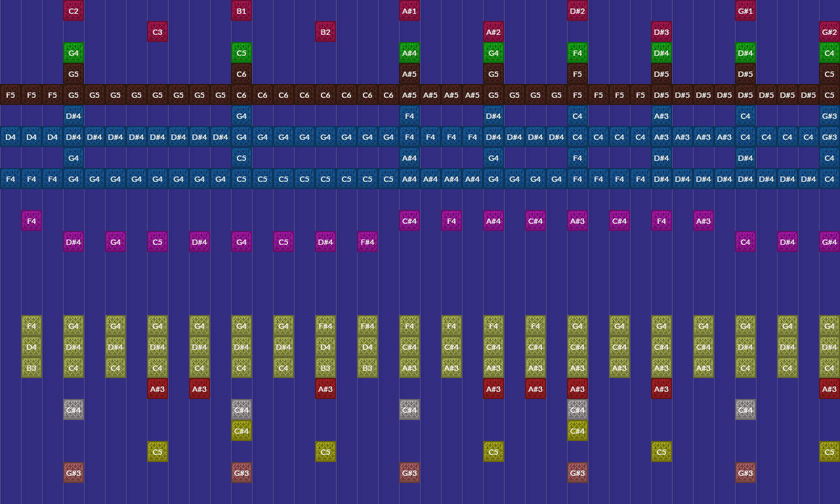Pick the green C4 note
This screenshot has height=504, width=840.
click(x=829, y=53)
